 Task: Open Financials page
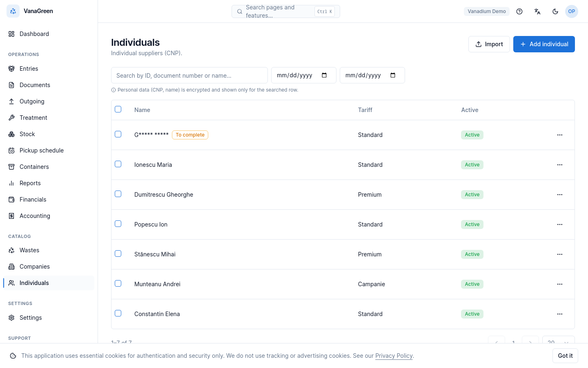tap(49, 200)
